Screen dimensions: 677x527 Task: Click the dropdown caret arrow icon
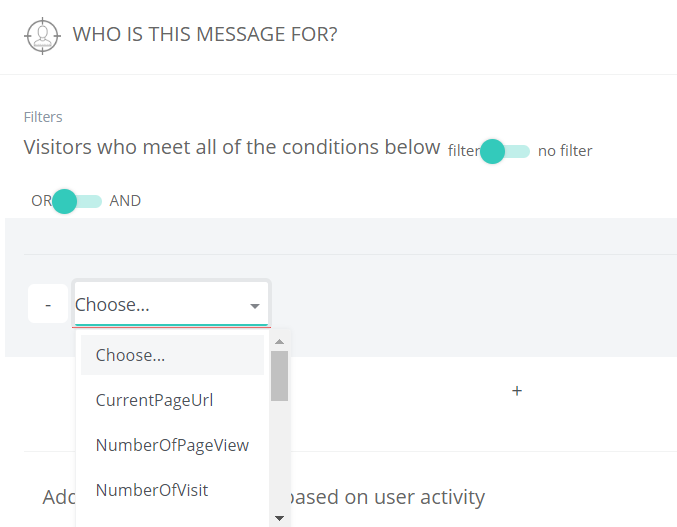(255, 306)
